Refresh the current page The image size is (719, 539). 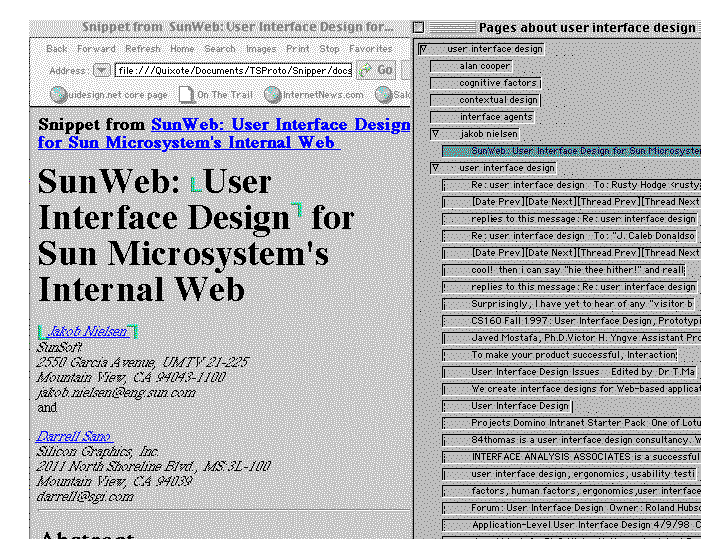tap(143, 49)
